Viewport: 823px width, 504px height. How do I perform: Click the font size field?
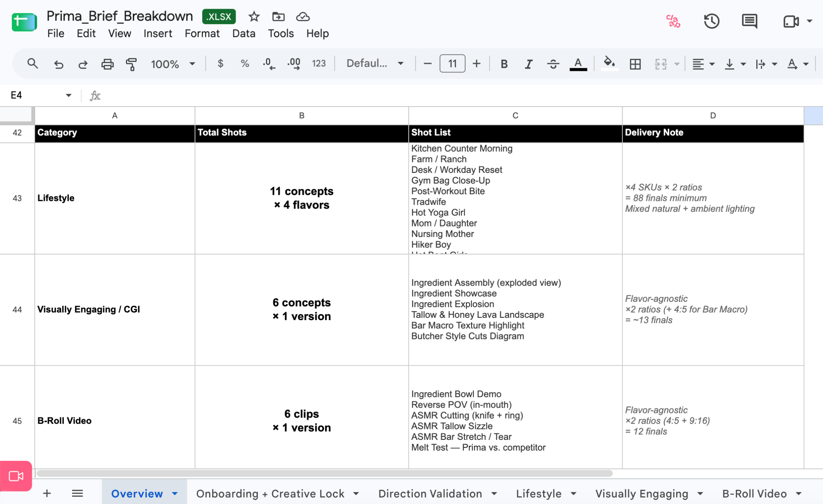[x=452, y=63]
